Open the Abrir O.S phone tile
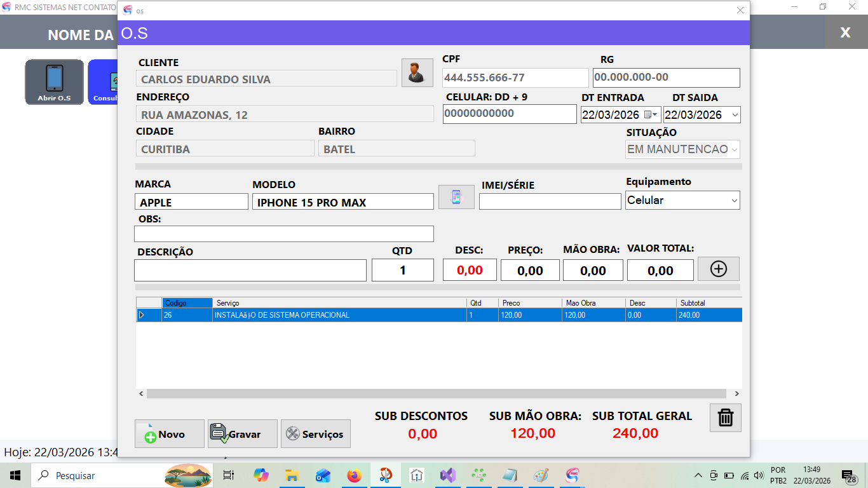The width and height of the screenshot is (868, 488). [55, 82]
